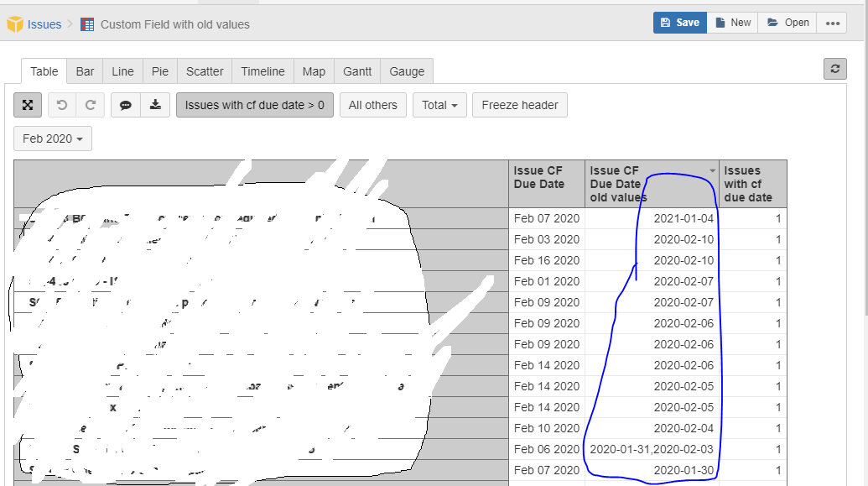Click the Open button
Image resolution: width=868 pixels, height=486 pixels.
[x=787, y=23]
